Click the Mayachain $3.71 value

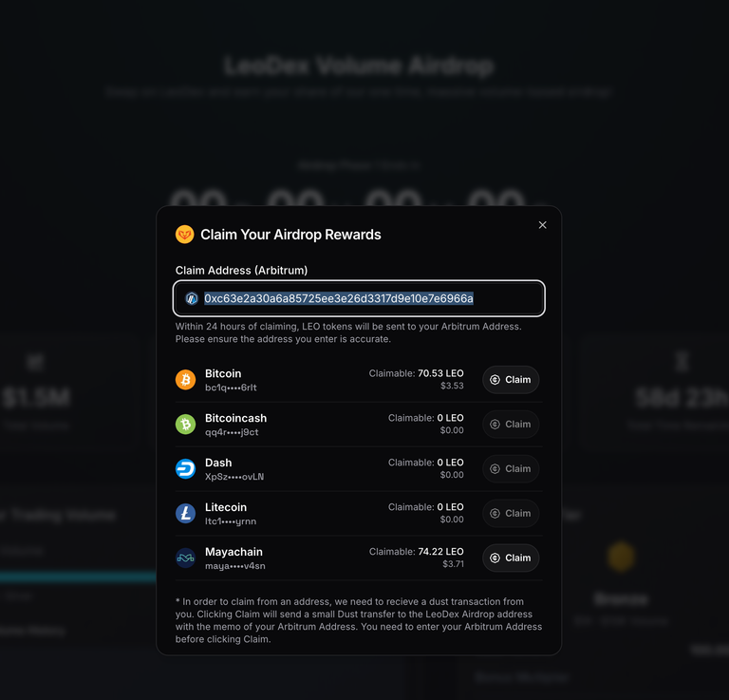[x=453, y=564]
